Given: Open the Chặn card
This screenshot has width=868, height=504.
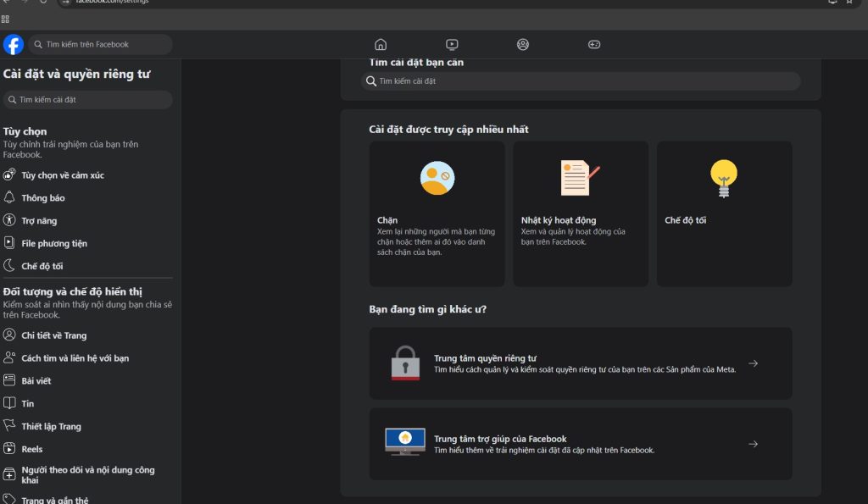Looking at the screenshot, I should point(437,213).
